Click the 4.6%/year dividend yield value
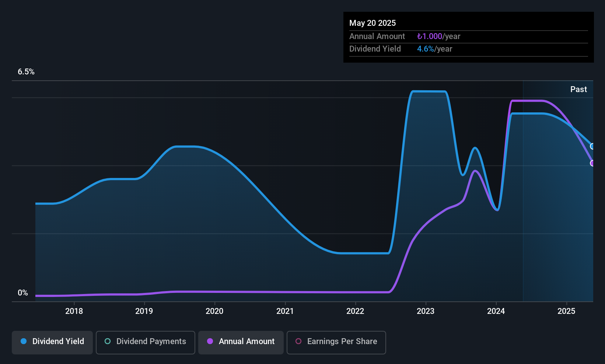 click(x=434, y=49)
